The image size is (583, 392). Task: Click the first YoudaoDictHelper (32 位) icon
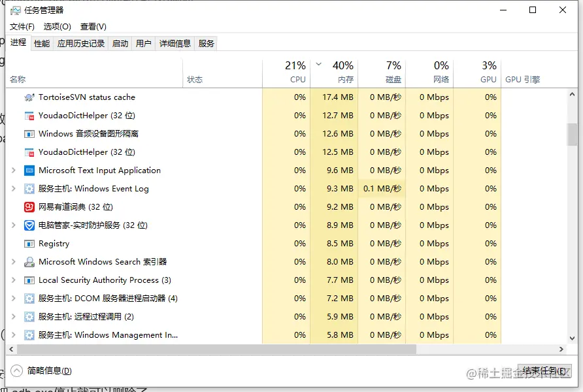[x=29, y=116]
